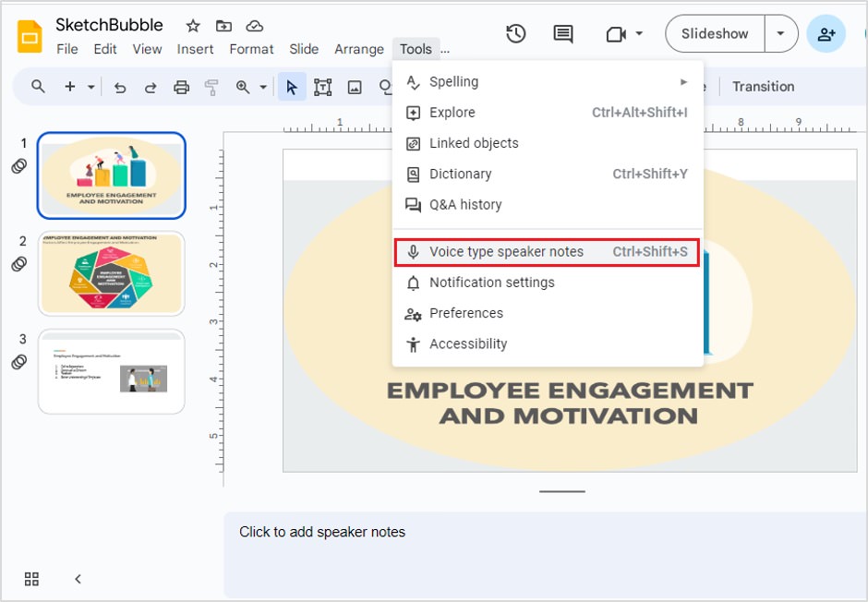Open the grid view icon
Image resolution: width=868 pixels, height=602 pixels.
(x=31, y=579)
